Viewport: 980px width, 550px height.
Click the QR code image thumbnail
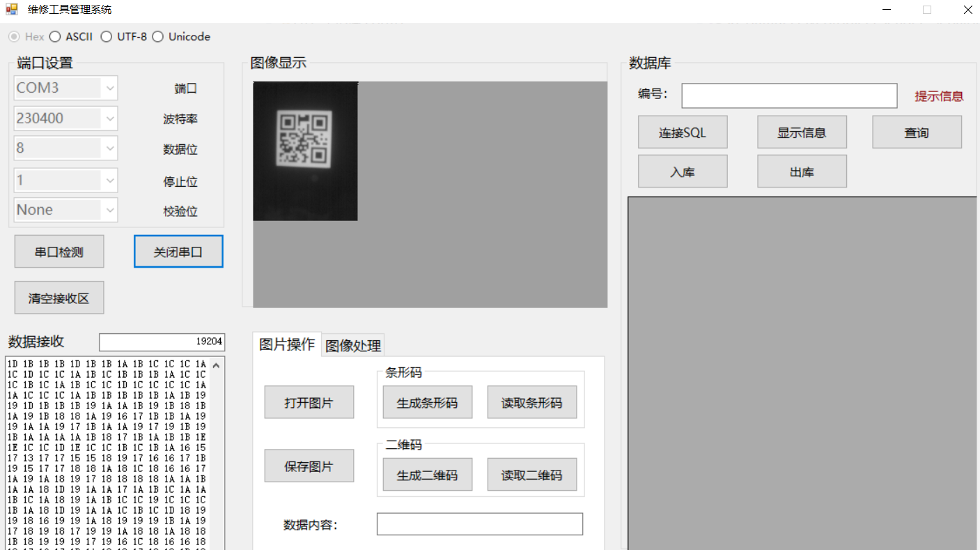(x=305, y=151)
